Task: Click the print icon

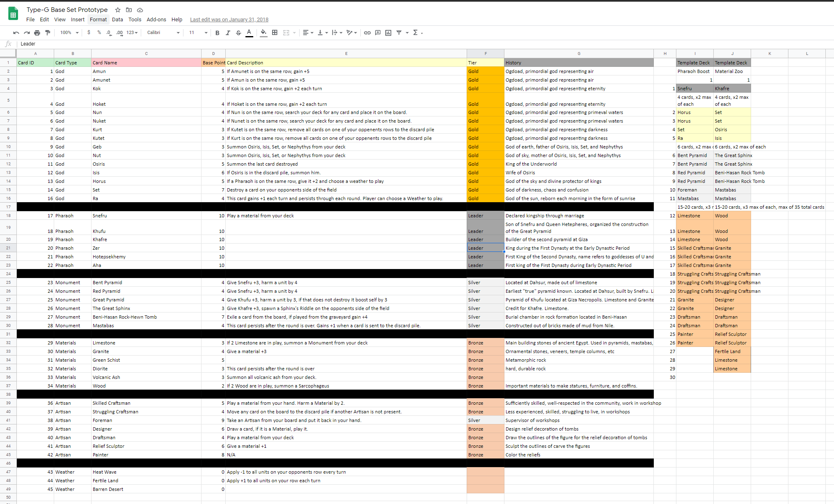Action: click(x=37, y=33)
